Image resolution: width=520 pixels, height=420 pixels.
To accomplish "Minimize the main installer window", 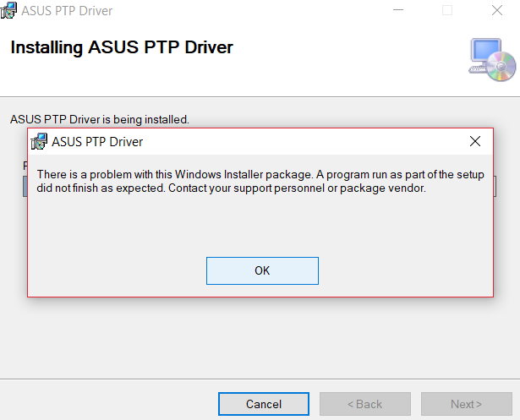I will (x=399, y=11).
